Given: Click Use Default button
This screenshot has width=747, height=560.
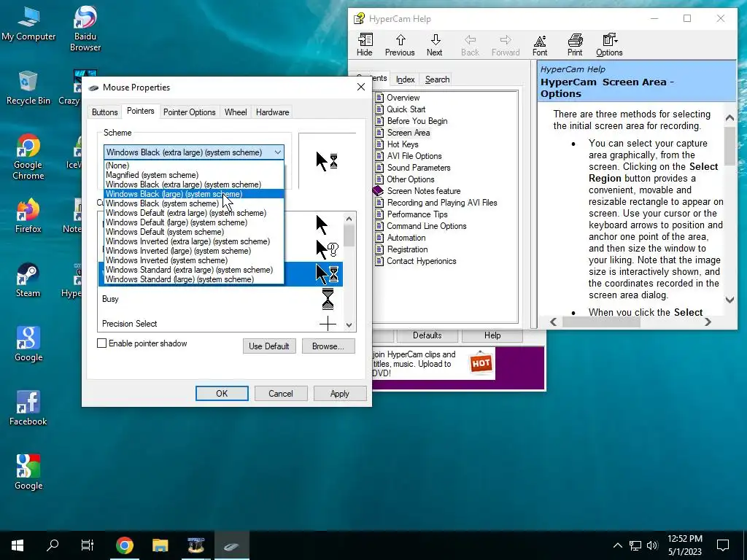Looking at the screenshot, I should tap(269, 346).
